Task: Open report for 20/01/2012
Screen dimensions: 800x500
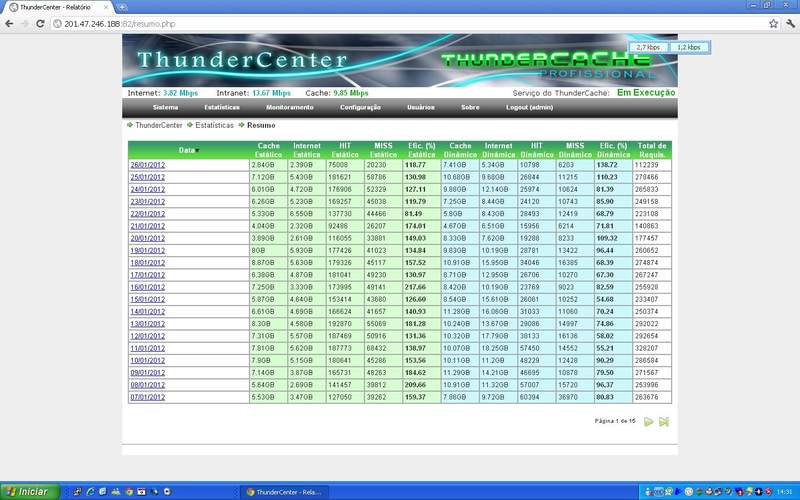Action: (x=147, y=238)
